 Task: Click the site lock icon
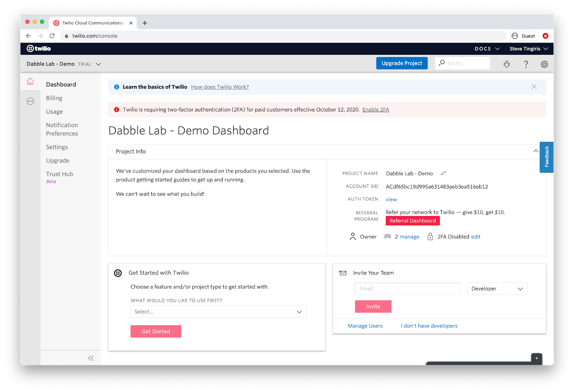point(66,36)
